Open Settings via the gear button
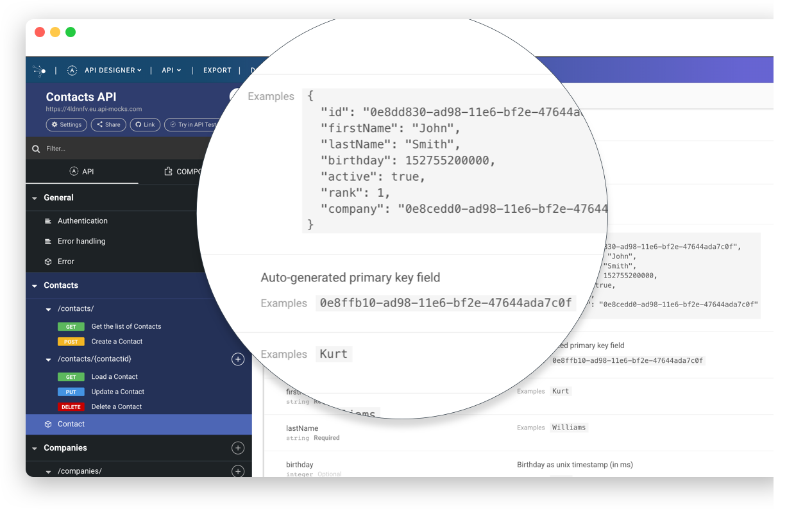 [66, 124]
